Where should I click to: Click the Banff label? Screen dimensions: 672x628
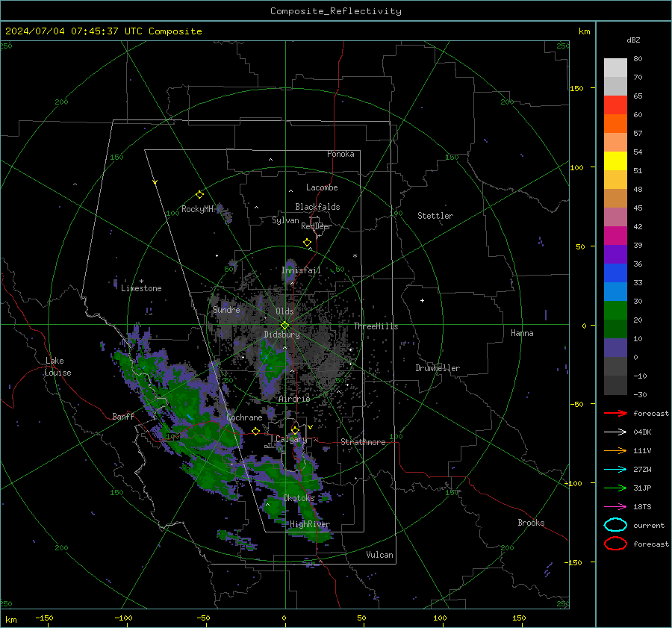[x=123, y=416]
